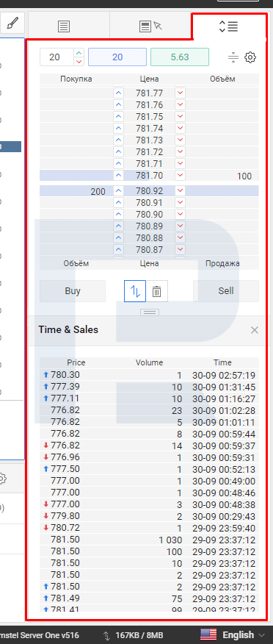The height and width of the screenshot is (644, 273).
Task: Click blue up arrow beside price 780.92
Action: click(x=118, y=191)
